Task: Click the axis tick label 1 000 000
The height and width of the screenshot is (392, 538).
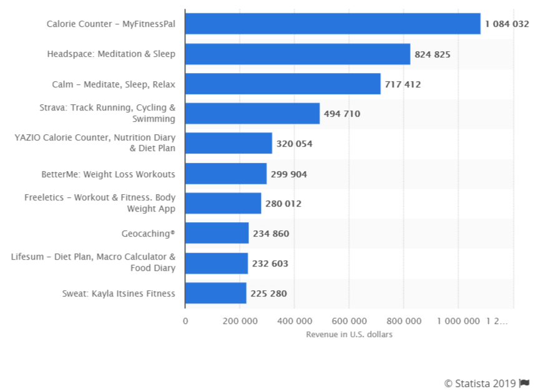Action: (x=458, y=321)
